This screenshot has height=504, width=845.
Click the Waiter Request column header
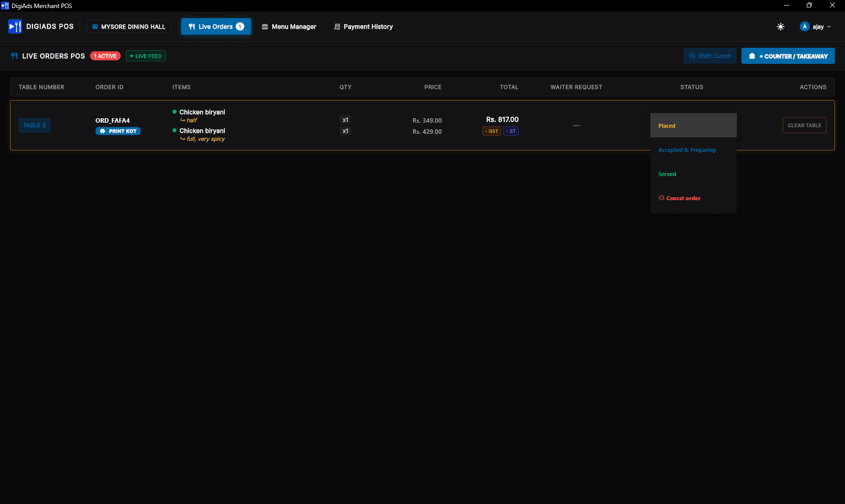(x=576, y=87)
